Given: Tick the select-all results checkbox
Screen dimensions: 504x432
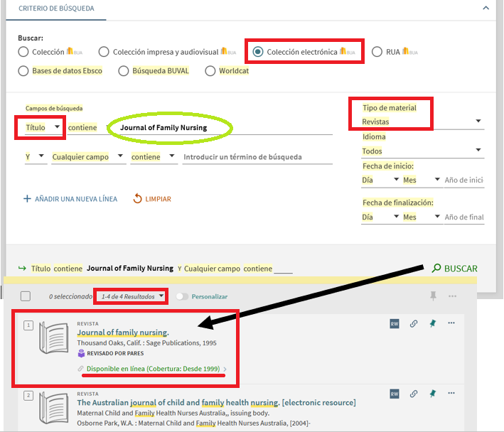Looking at the screenshot, I should (26, 296).
